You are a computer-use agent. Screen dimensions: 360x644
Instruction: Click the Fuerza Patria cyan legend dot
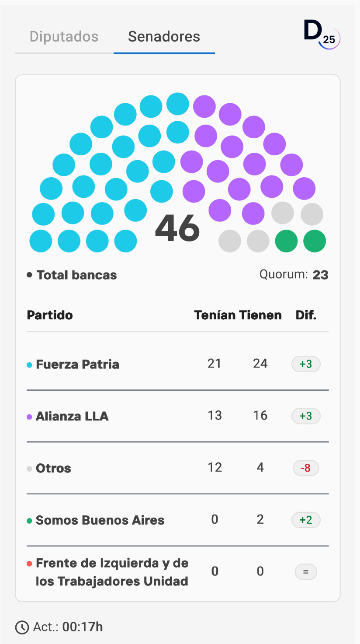(x=29, y=365)
